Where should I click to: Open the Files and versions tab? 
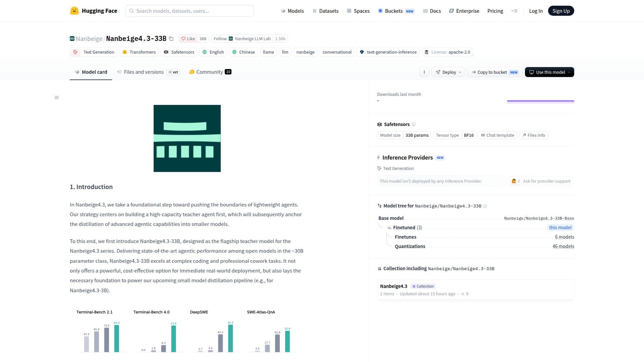[x=148, y=72]
